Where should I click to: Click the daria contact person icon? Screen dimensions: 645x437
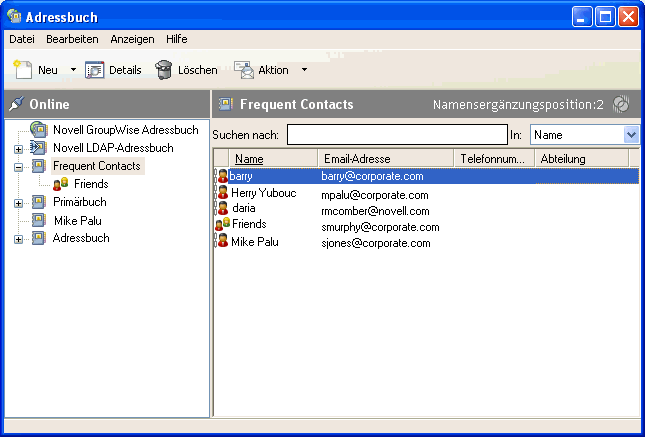coord(223,208)
